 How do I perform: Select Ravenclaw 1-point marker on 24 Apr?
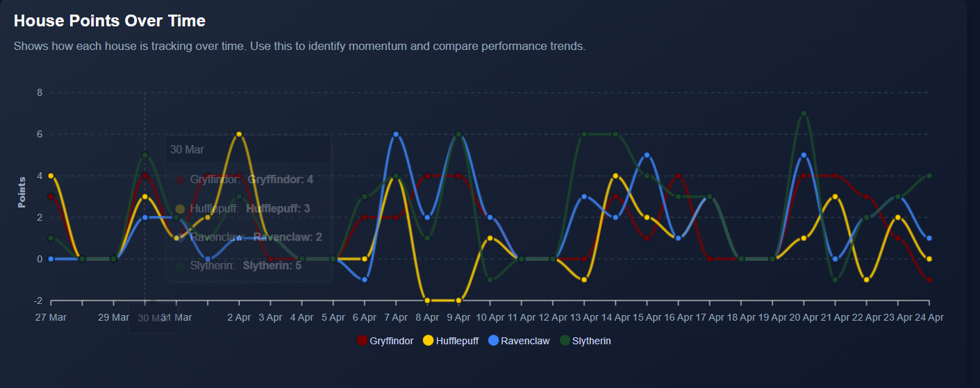tap(929, 238)
